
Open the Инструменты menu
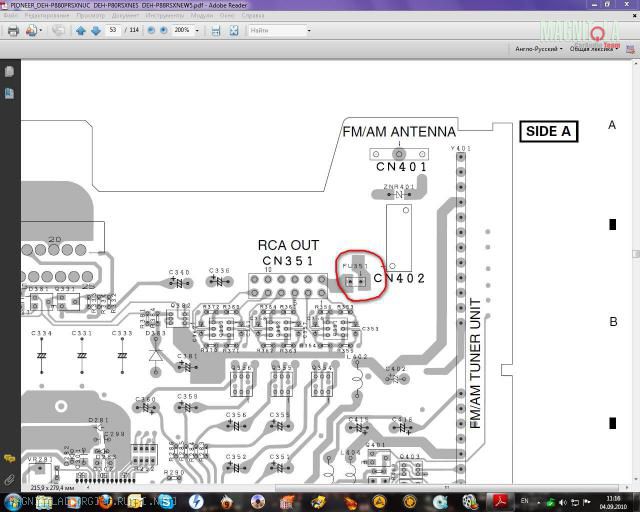(165, 16)
